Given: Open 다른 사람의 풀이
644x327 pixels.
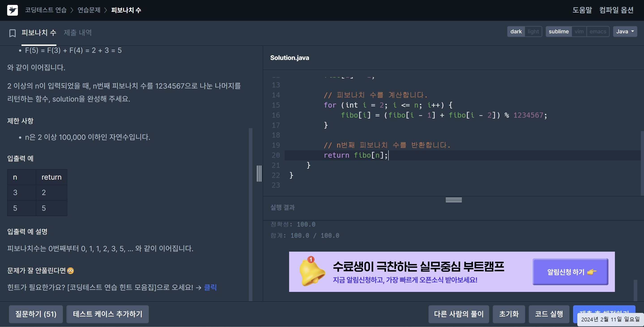Looking at the screenshot, I should pyautogui.click(x=458, y=314).
